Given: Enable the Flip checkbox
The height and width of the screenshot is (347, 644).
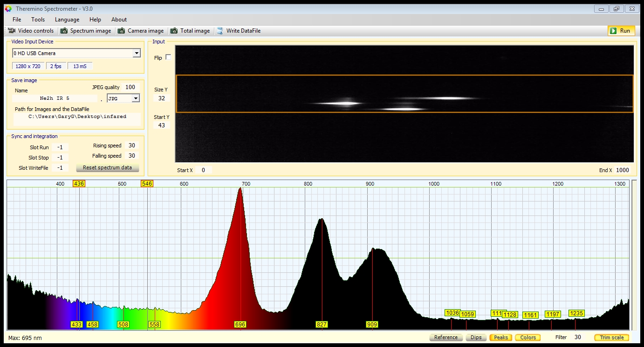Looking at the screenshot, I should 168,57.
